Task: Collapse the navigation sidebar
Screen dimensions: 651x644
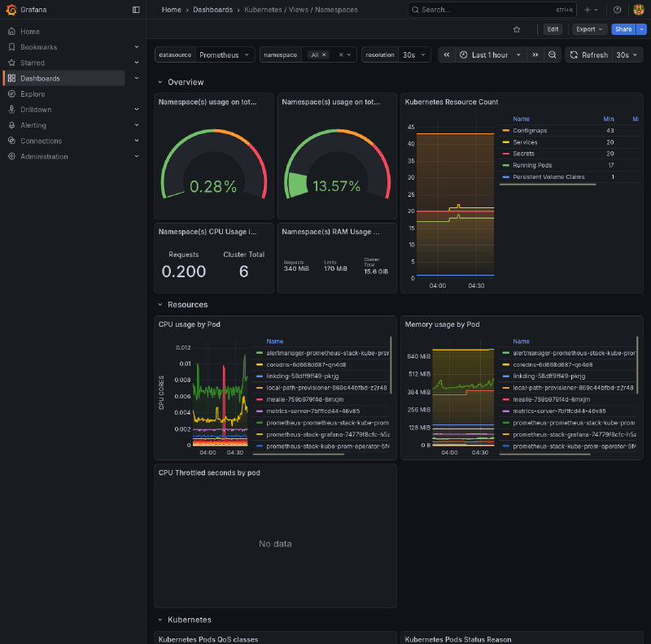Action: (135, 9)
